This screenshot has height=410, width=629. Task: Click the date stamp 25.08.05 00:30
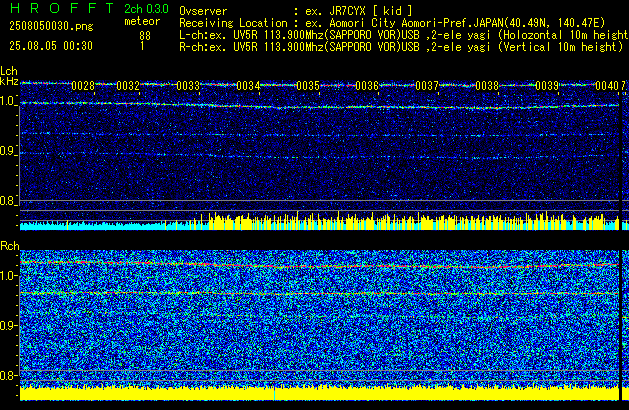pos(51,46)
